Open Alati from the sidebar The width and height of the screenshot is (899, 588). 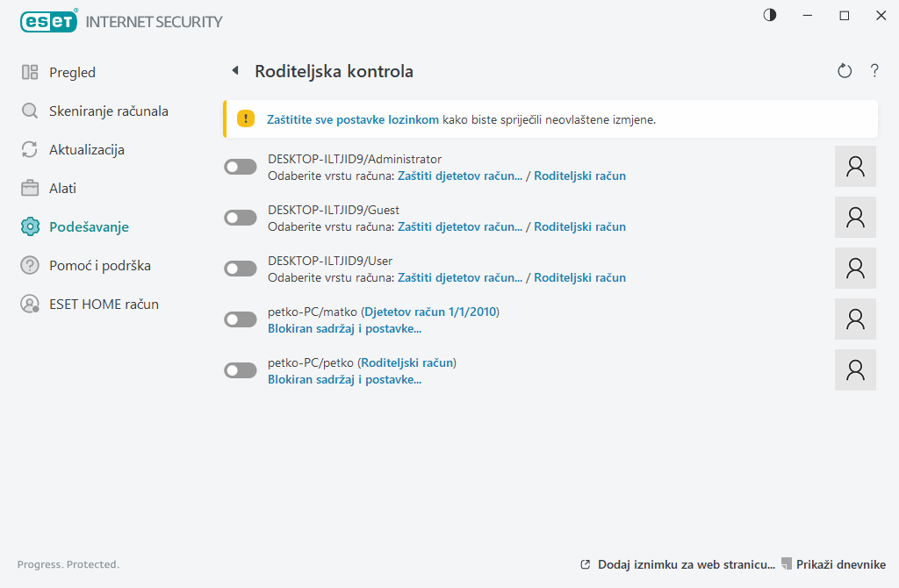[62, 189]
